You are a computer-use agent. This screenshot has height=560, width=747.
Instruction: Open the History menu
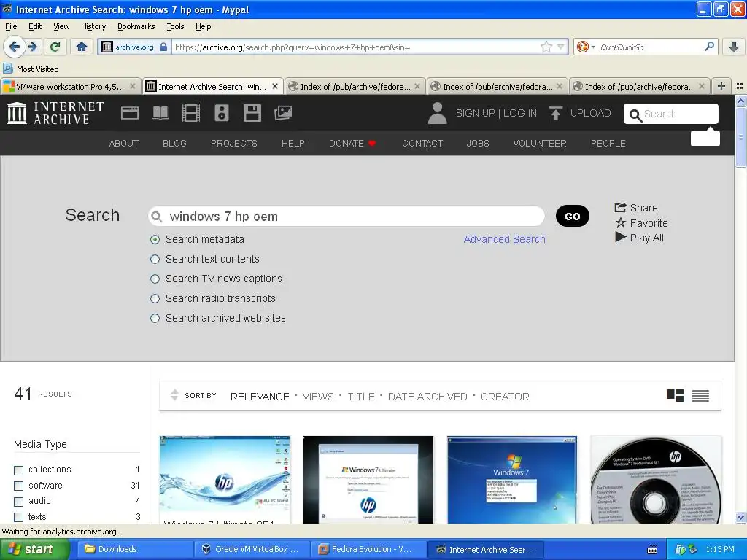point(93,26)
